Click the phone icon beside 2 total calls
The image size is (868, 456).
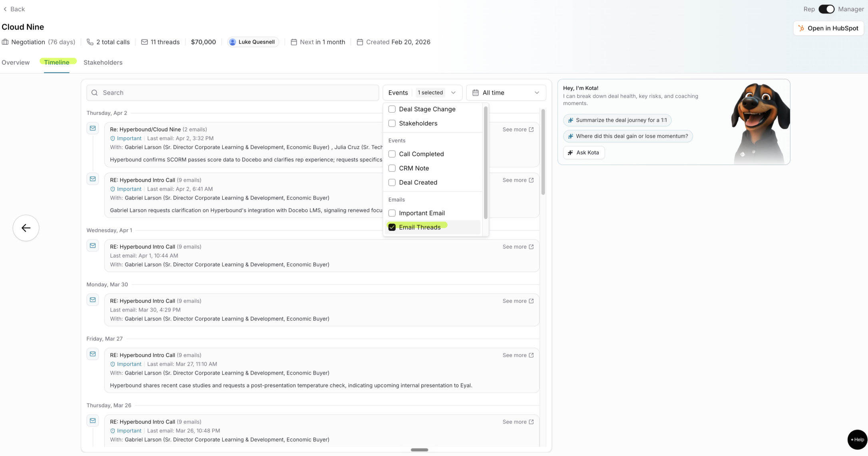point(90,42)
